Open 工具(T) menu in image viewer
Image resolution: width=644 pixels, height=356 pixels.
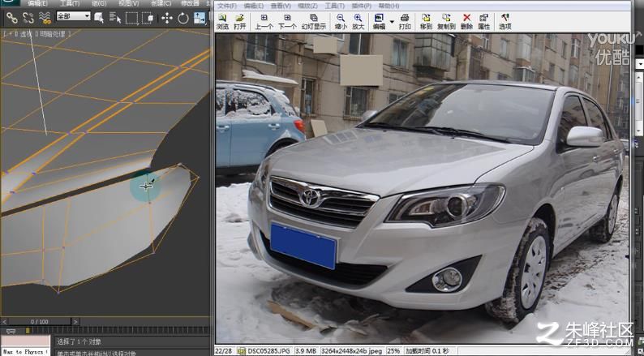335,6
